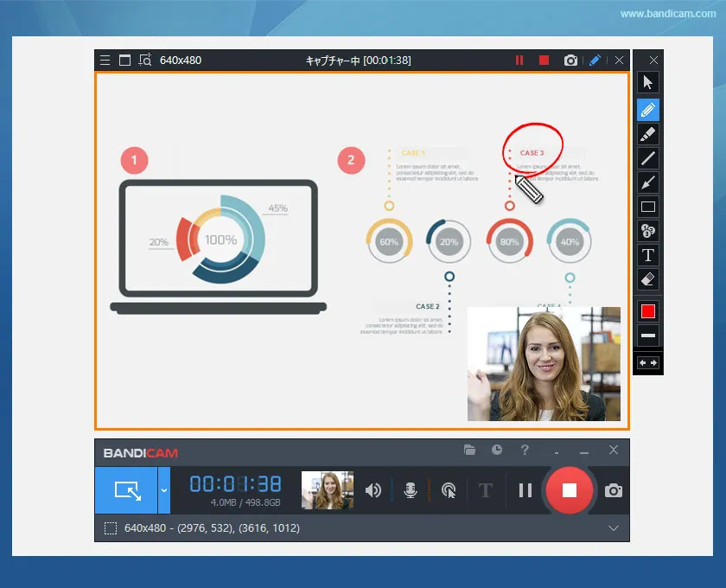Click the screen rectangle mode button
726x588 pixels.
click(126, 490)
